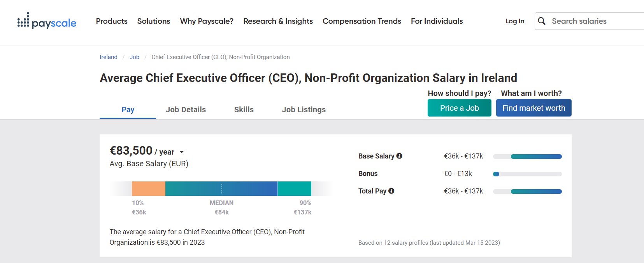Click the 90% €137k label
Viewport: 644px width, 263px height.
tap(303, 207)
